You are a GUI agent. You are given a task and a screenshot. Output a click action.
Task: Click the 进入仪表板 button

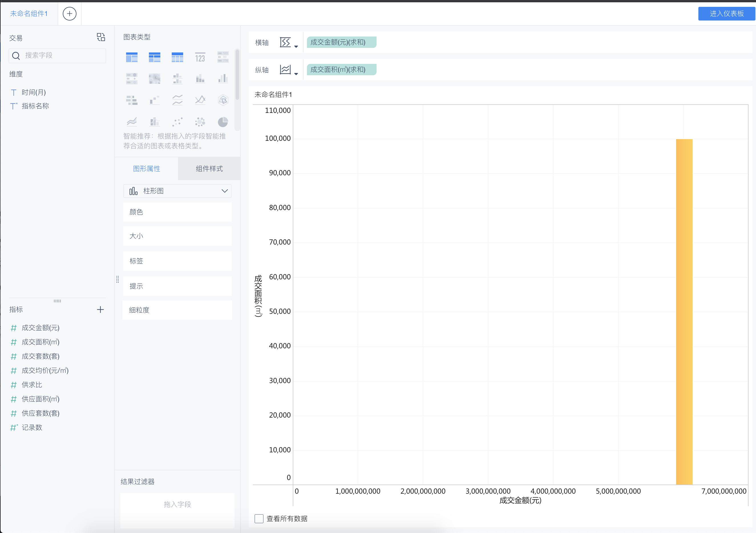click(726, 14)
